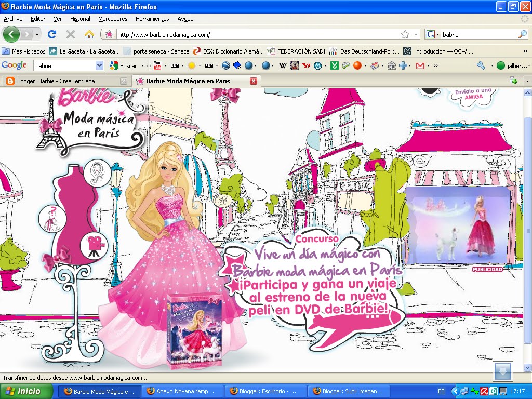532x399 pixels.
Task: Open the Ver menu
Action: (x=58, y=19)
